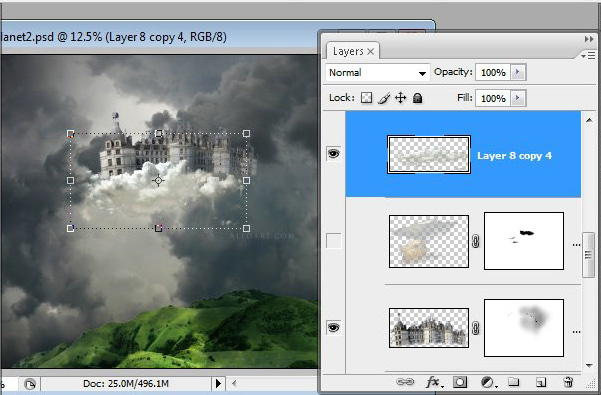Click transform box bottom-center handle

[158, 228]
